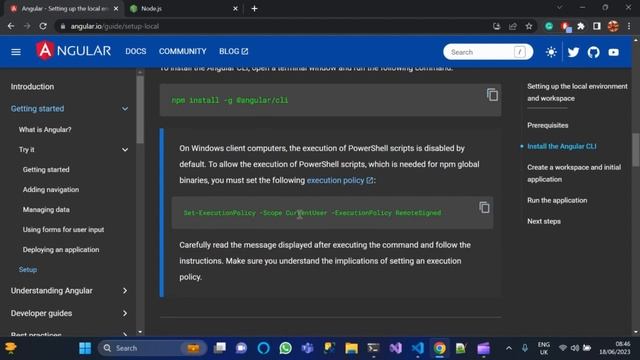Reload the page in Chrome
Screen dimensions: 640x360
tap(43, 26)
